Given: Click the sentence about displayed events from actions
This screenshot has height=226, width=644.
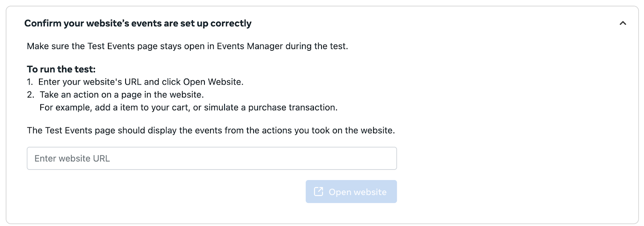Looking at the screenshot, I should (211, 131).
